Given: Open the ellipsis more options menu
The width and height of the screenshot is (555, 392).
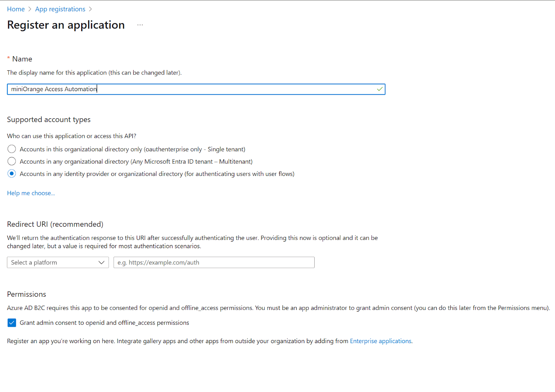Looking at the screenshot, I should pos(140,25).
